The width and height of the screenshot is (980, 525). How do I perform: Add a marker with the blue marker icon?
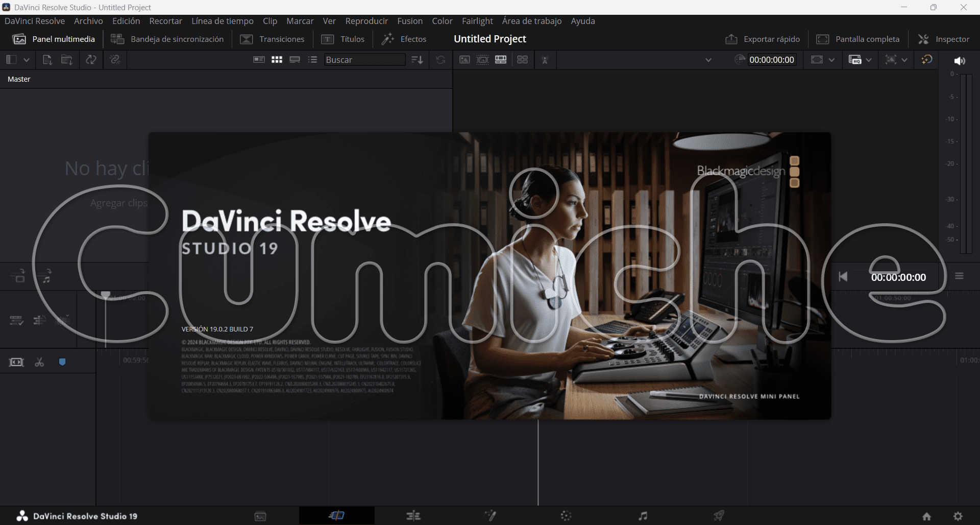click(x=62, y=362)
